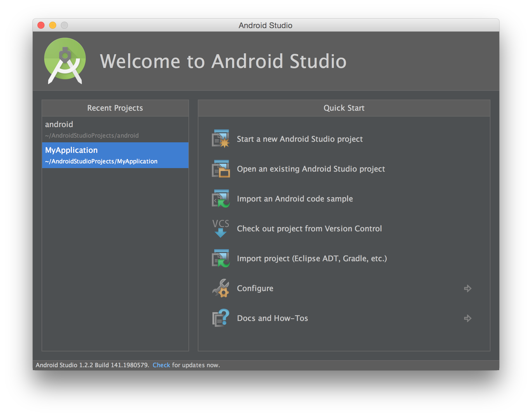
Task: Click the build version status text
Action: (x=92, y=365)
